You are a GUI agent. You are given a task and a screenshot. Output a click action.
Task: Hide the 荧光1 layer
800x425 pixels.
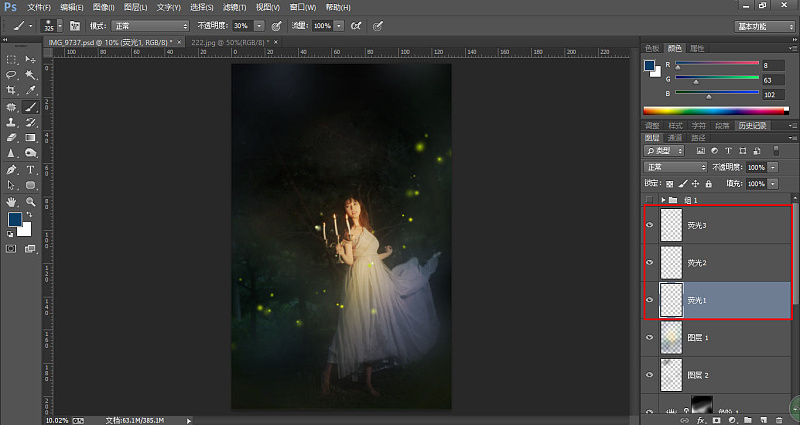(x=649, y=300)
